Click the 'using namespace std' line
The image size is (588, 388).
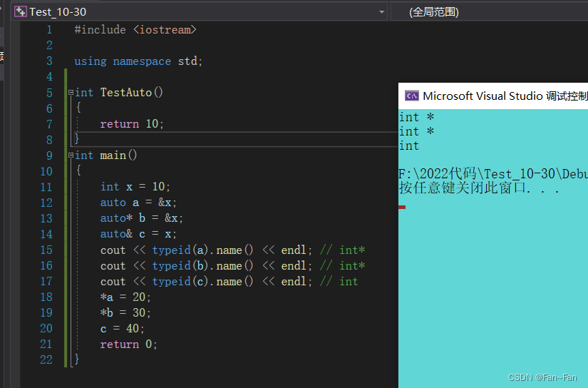(x=138, y=61)
